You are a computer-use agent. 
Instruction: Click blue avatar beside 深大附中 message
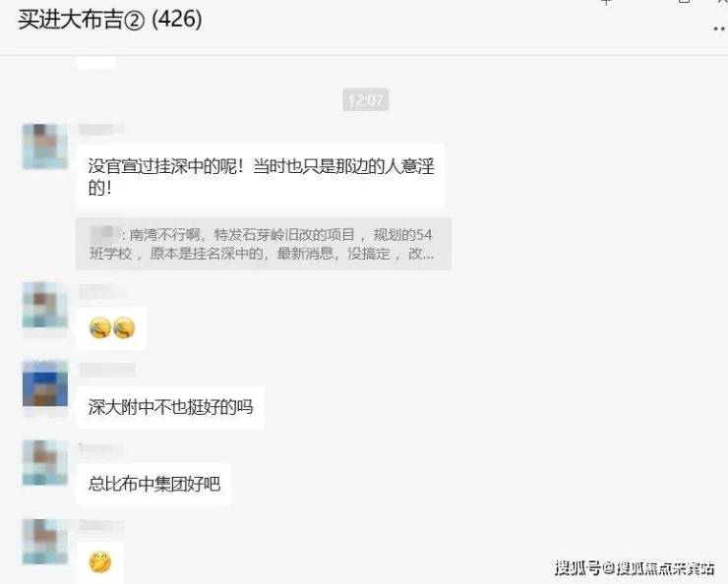45,383
